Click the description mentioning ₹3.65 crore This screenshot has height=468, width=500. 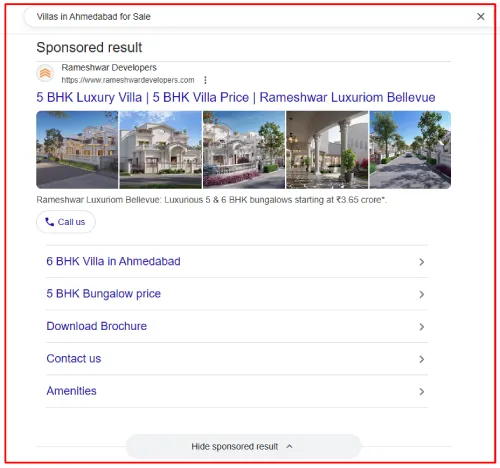point(211,200)
